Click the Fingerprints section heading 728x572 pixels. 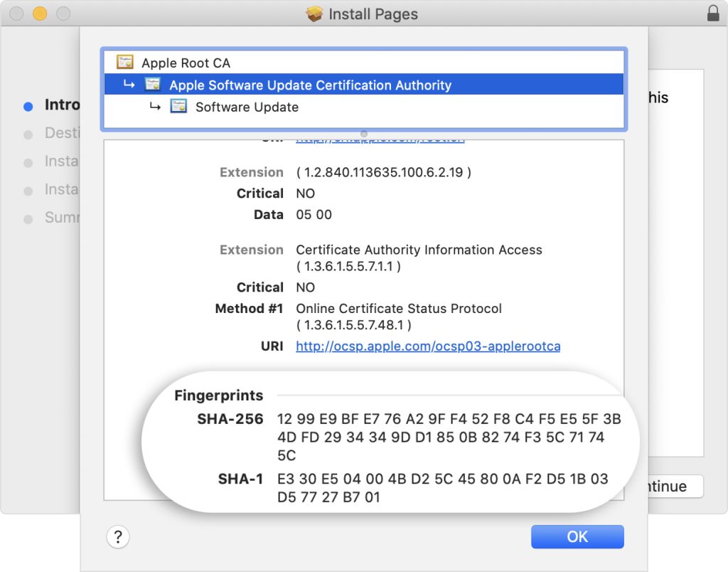219,396
